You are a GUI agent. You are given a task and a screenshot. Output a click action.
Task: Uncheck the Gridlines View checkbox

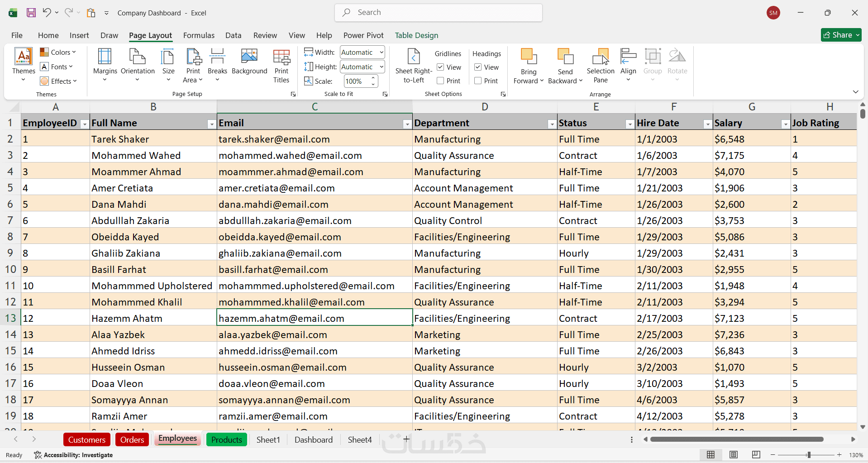click(440, 67)
